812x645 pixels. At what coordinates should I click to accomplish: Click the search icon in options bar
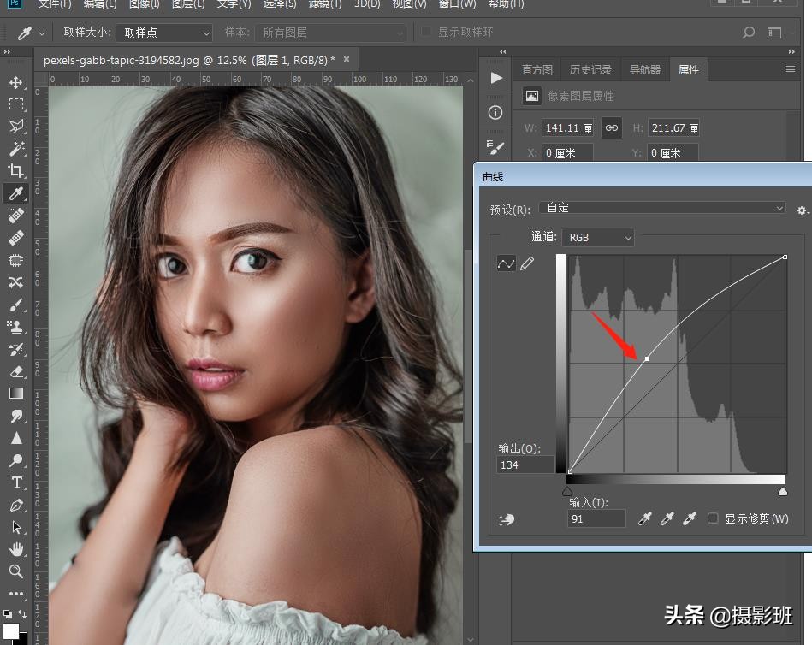tap(749, 33)
